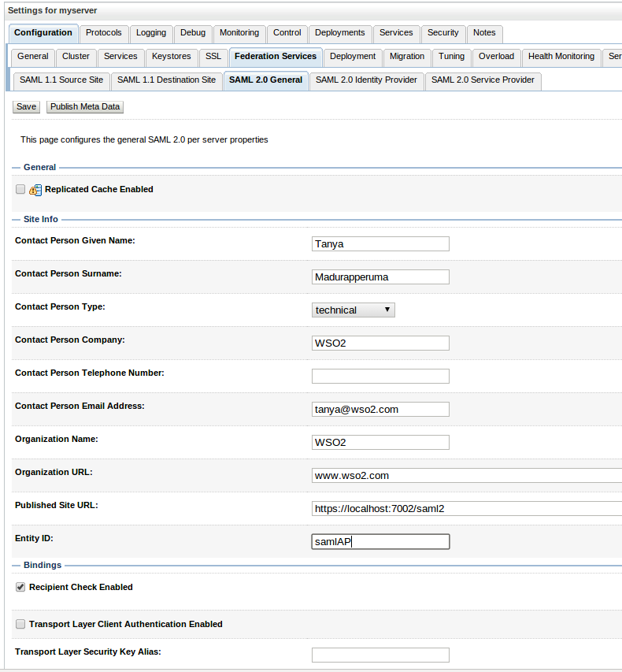Select the Debug tab

click(193, 33)
